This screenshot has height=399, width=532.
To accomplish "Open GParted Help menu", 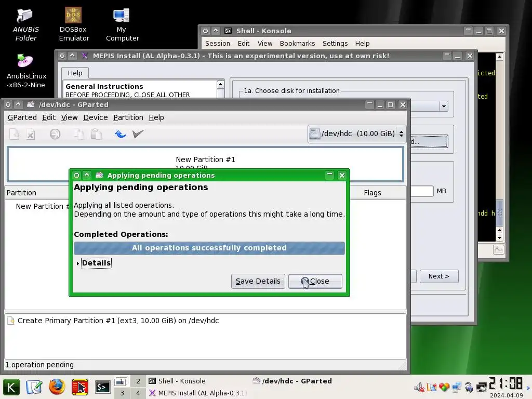I will click(x=156, y=117).
